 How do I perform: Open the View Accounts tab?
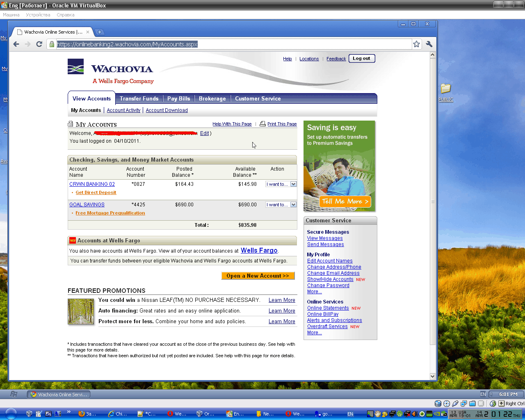tap(91, 98)
